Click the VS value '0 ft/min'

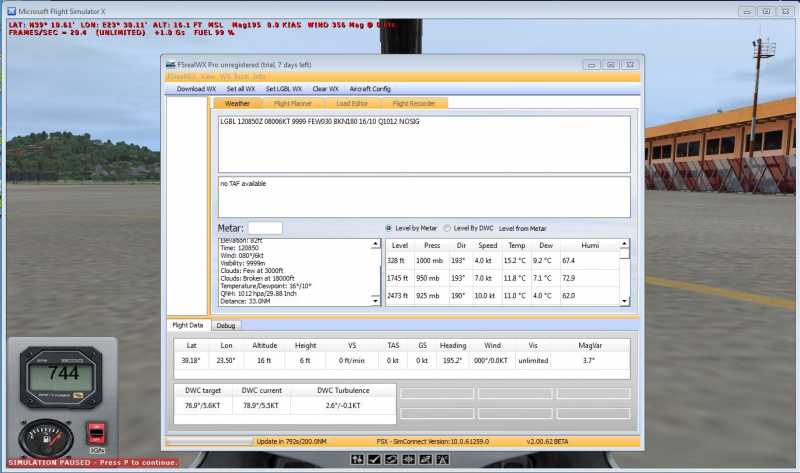[352, 361]
